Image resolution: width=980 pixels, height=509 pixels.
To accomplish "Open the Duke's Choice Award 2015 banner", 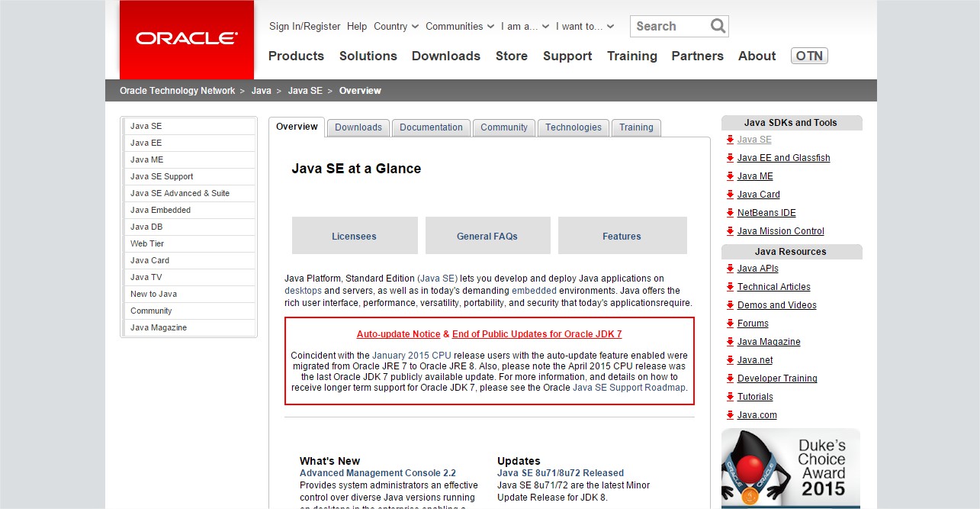I will point(791,469).
